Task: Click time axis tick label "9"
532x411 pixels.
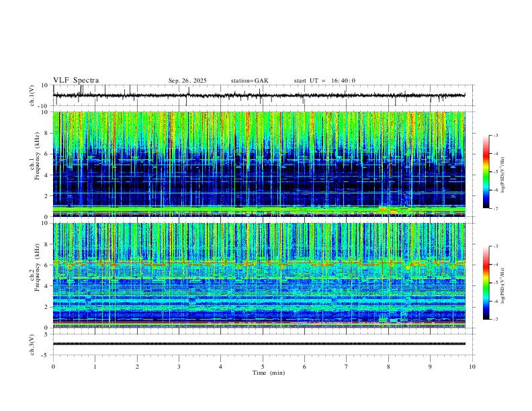Action: [430, 367]
